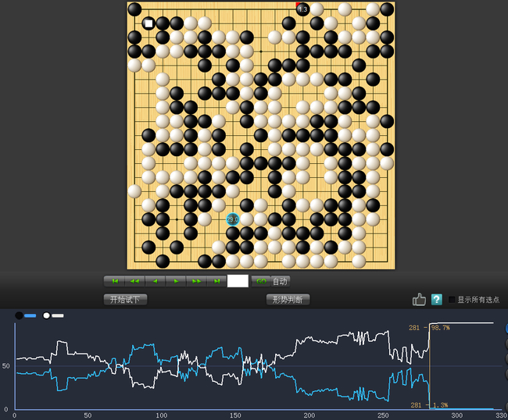The width and height of the screenshot is (508, 420).
Task: Click the 300 axis label on chart
Action: 457,415
